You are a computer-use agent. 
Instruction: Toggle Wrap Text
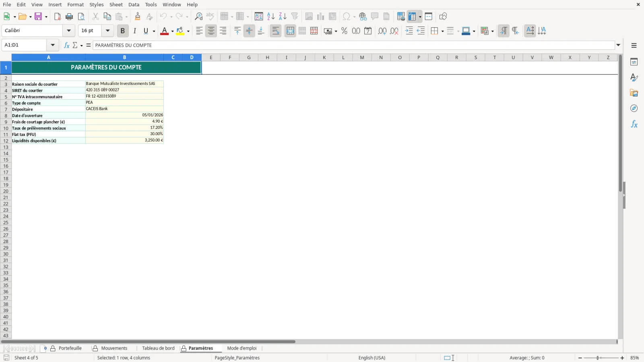(x=276, y=31)
